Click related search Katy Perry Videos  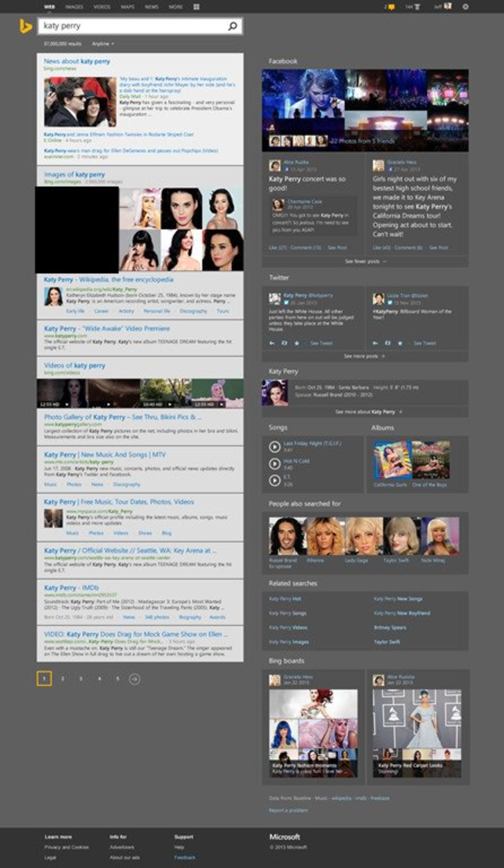coord(288,628)
